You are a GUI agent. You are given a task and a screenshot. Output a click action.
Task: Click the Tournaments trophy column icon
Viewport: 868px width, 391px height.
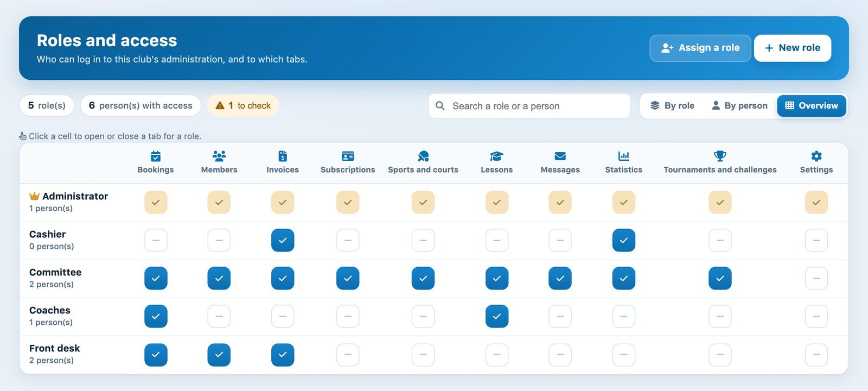pyautogui.click(x=720, y=156)
